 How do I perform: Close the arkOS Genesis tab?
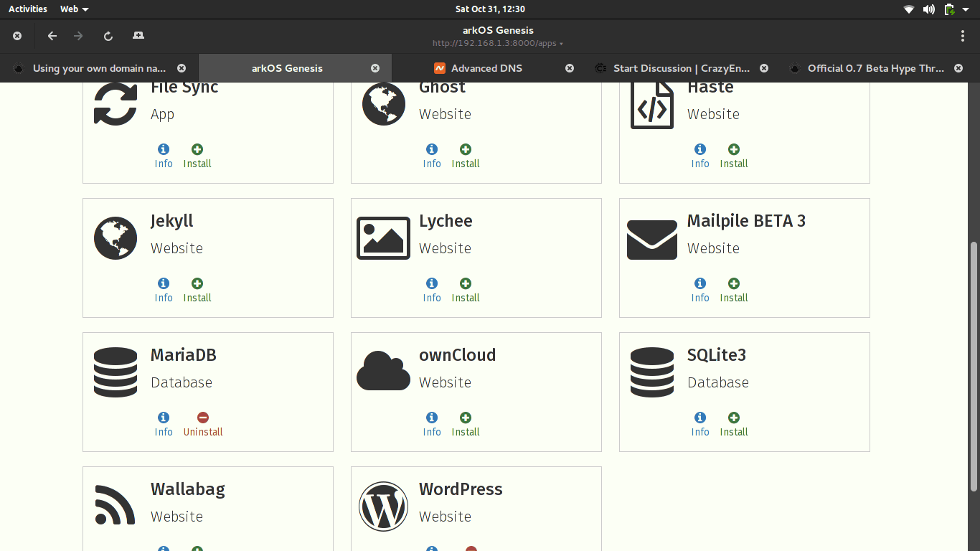[x=375, y=68]
